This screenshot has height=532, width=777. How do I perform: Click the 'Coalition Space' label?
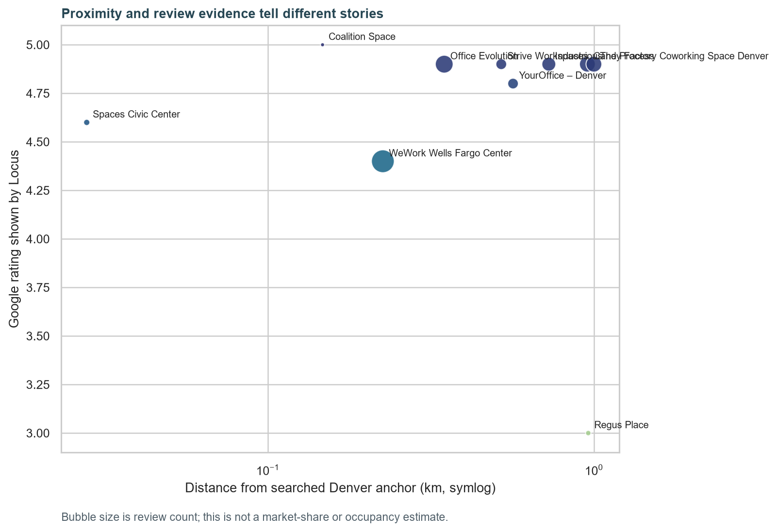tap(362, 37)
